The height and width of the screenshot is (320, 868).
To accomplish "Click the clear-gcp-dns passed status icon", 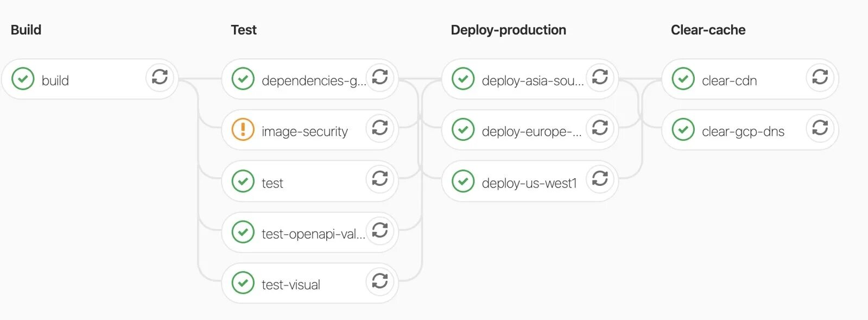I will (683, 130).
